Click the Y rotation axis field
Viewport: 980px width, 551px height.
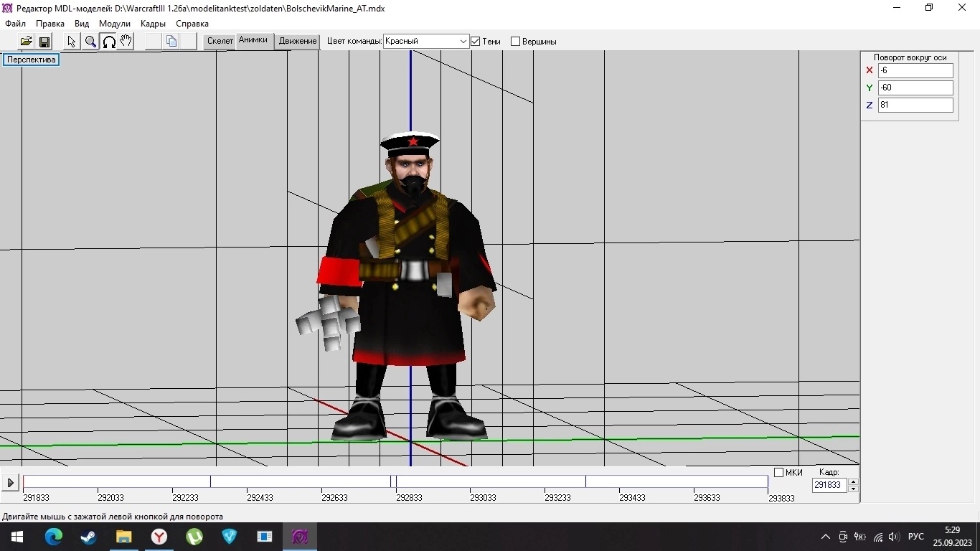(x=915, y=88)
